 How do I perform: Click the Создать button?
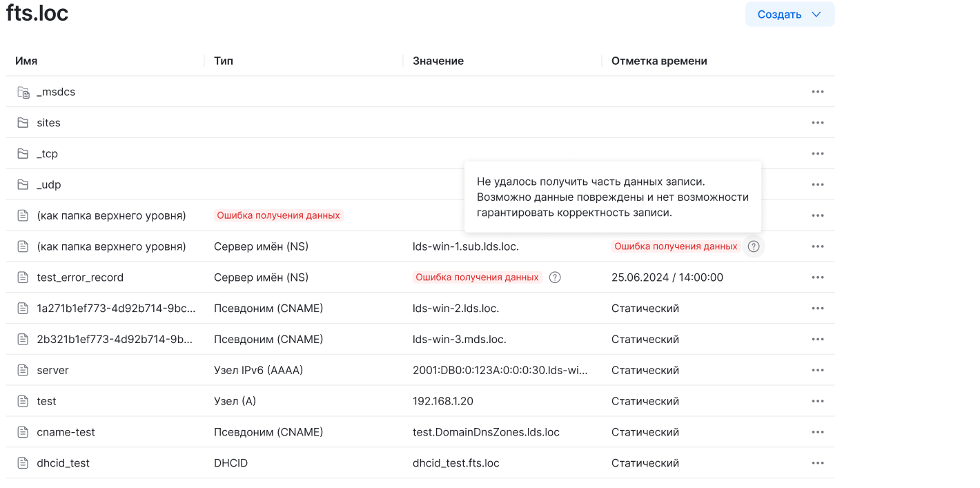(780, 14)
